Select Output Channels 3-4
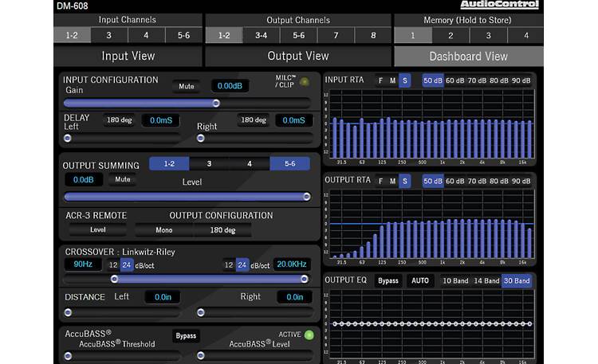 pyautogui.click(x=262, y=36)
